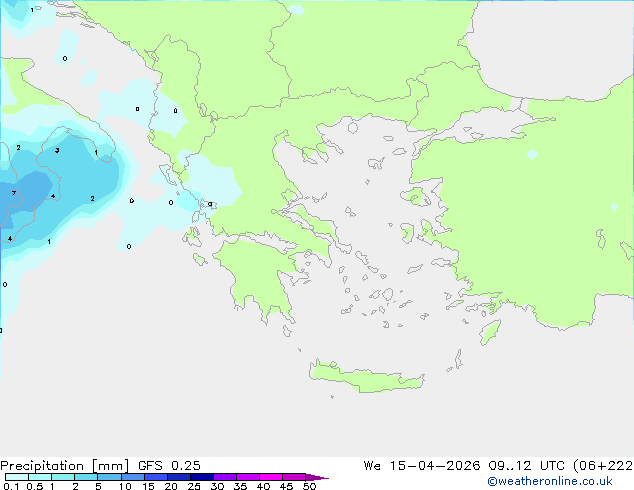The image size is (634, 490).
Task: Select the 0.1–0.5 mm lightest legend swatch
Action: tap(17, 477)
